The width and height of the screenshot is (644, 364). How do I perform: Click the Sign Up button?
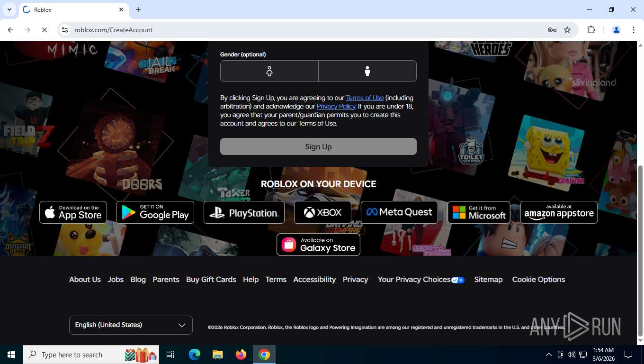point(318,146)
